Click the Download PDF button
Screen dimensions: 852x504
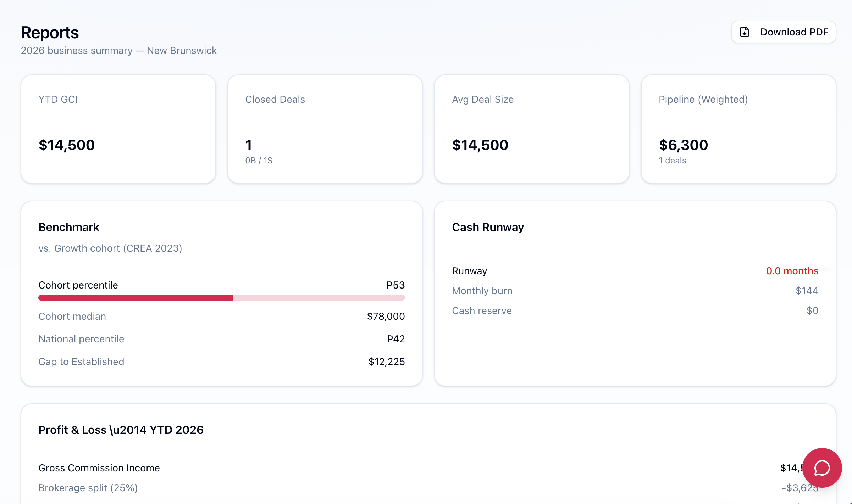tap(783, 32)
